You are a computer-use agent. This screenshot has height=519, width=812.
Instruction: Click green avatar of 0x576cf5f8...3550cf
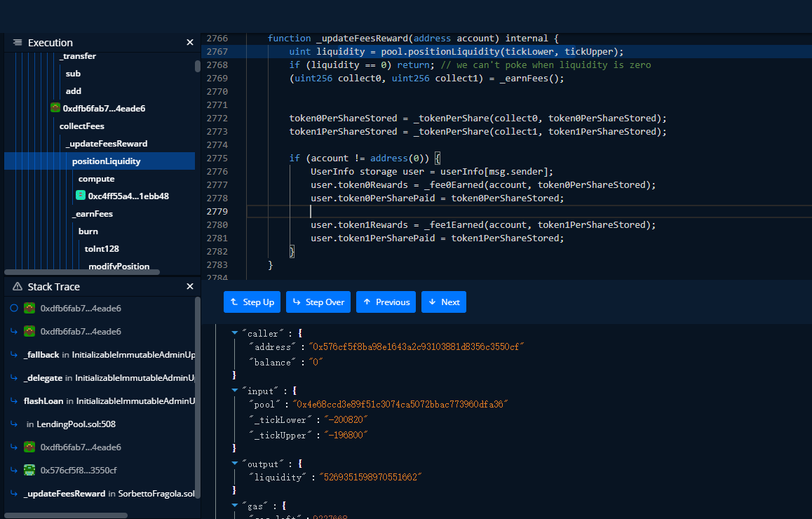(29, 470)
